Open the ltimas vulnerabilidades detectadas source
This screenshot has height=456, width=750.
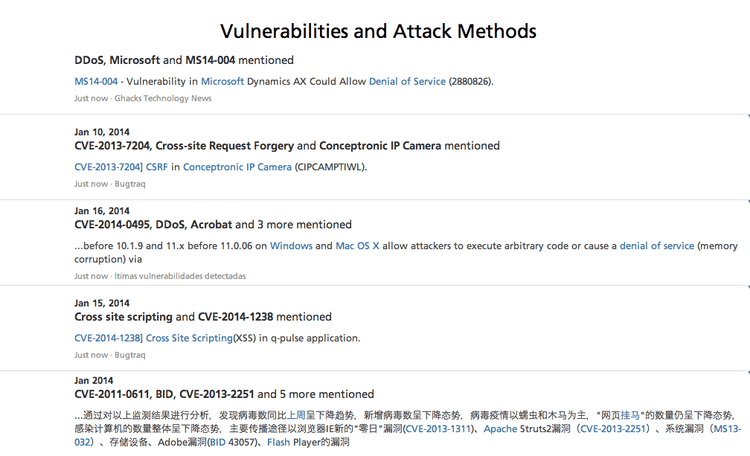(180, 276)
